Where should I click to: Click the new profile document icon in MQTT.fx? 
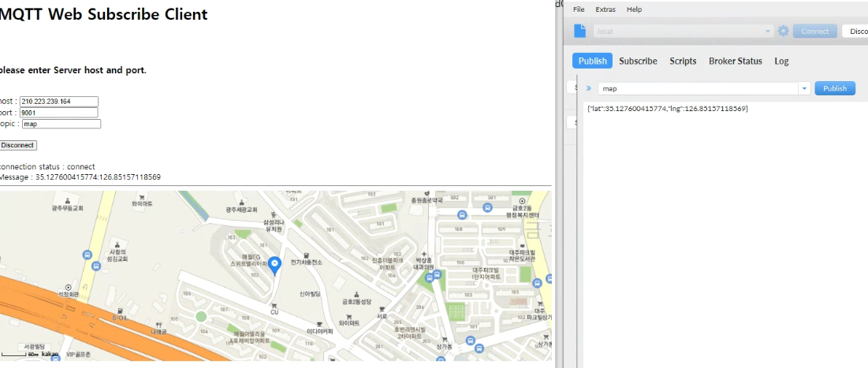[579, 31]
